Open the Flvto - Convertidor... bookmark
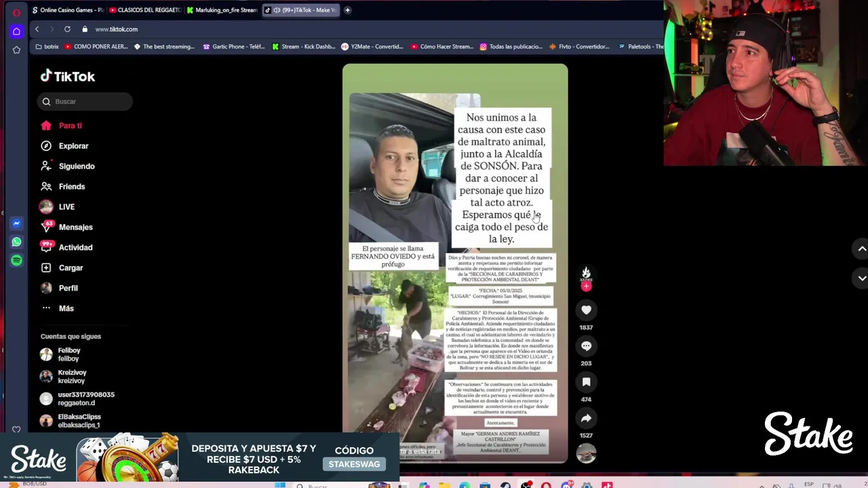 pos(580,47)
